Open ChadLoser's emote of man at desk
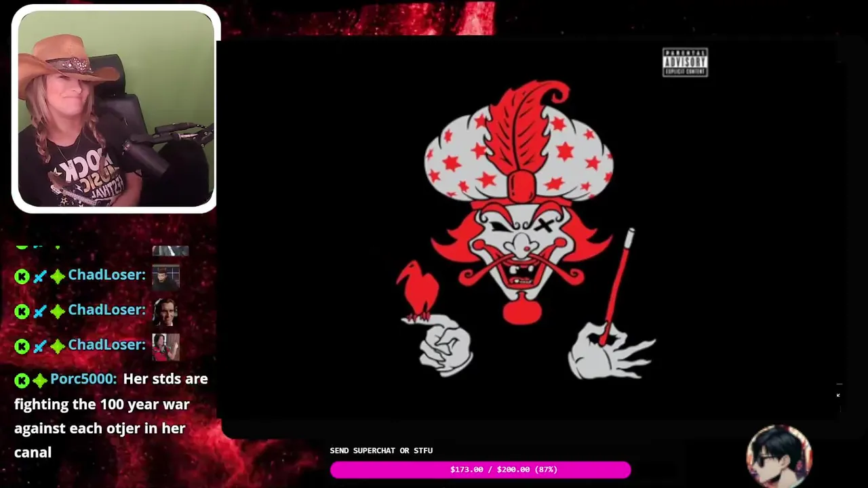Image resolution: width=868 pixels, height=488 pixels. (166, 277)
